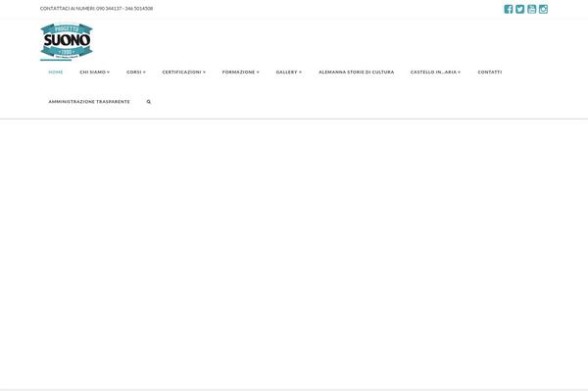The height and width of the screenshot is (392, 588).
Task: Open Amministrazione Trasparente menu item
Action: pyautogui.click(x=89, y=102)
